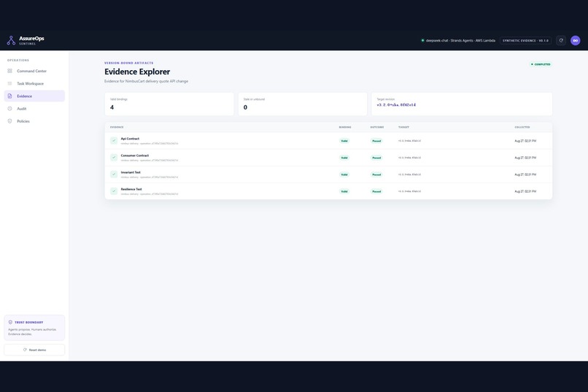Click the Stale or unbound card
588x392 pixels.
tap(303, 104)
